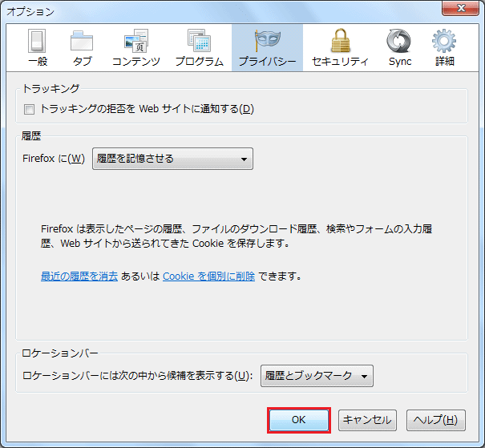
Task: Click the Firefox に(W) label
Action: pos(54,159)
